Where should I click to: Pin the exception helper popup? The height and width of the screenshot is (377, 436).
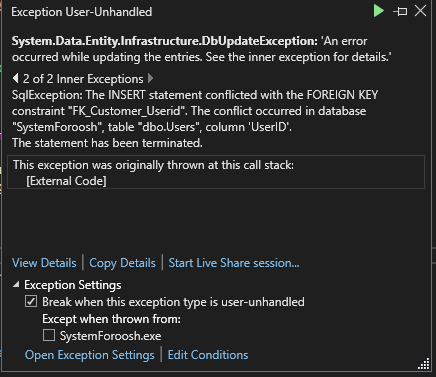point(400,11)
